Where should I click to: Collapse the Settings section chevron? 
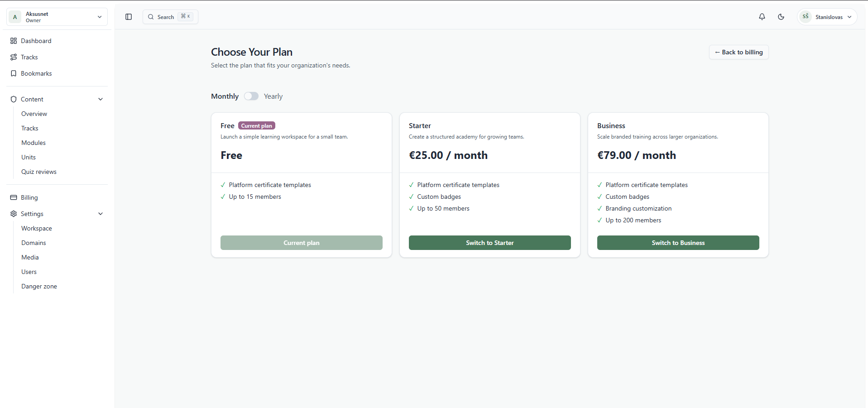[101, 214]
